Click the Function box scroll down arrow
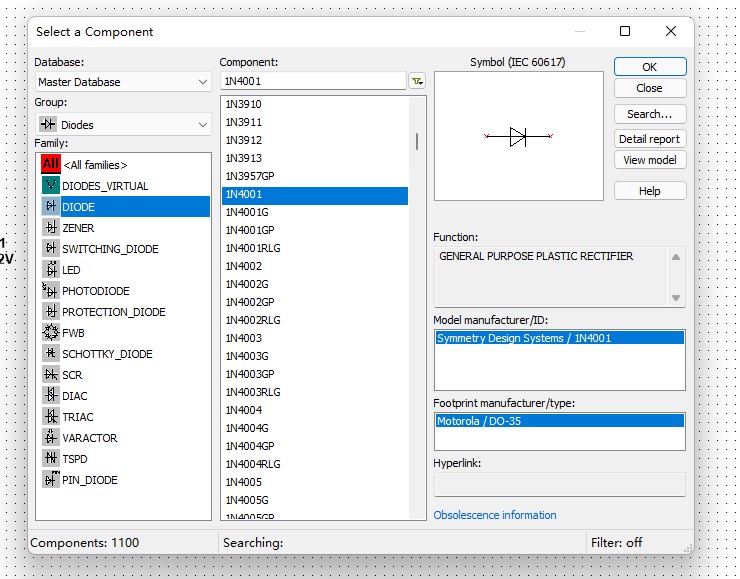Image resolution: width=740 pixels, height=579 pixels. pos(676,298)
